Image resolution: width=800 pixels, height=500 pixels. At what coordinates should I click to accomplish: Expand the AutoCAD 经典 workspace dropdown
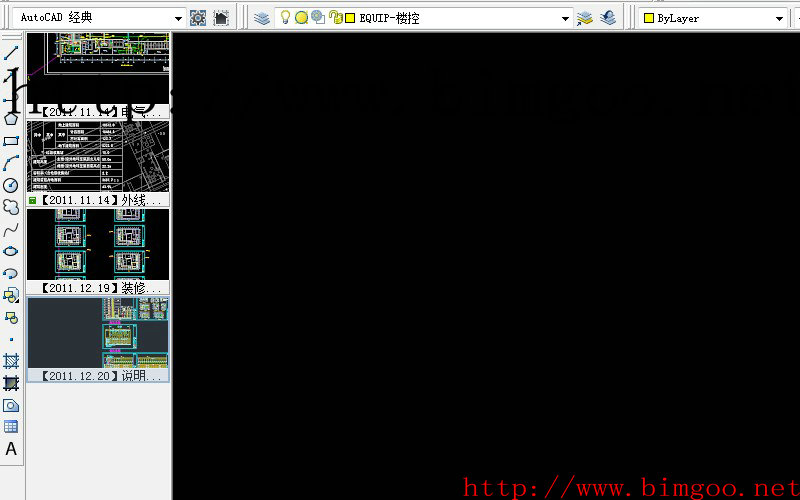[x=179, y=18]
